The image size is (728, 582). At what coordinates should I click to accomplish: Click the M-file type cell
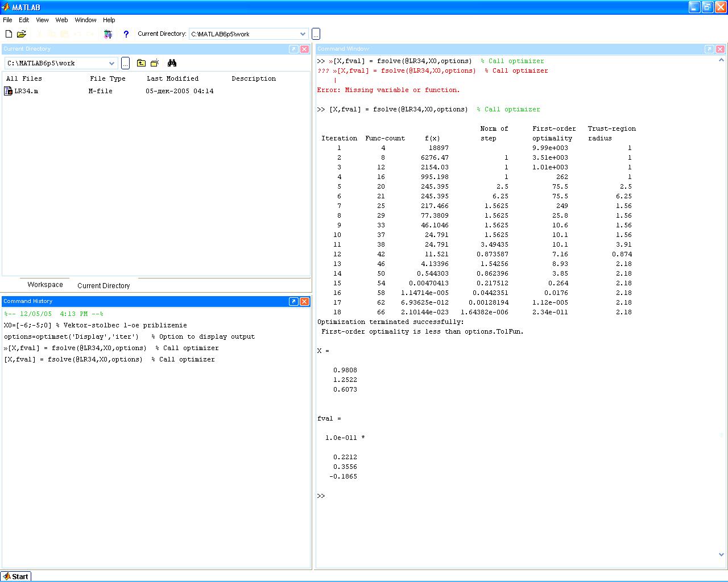click(x=100, y=91)
